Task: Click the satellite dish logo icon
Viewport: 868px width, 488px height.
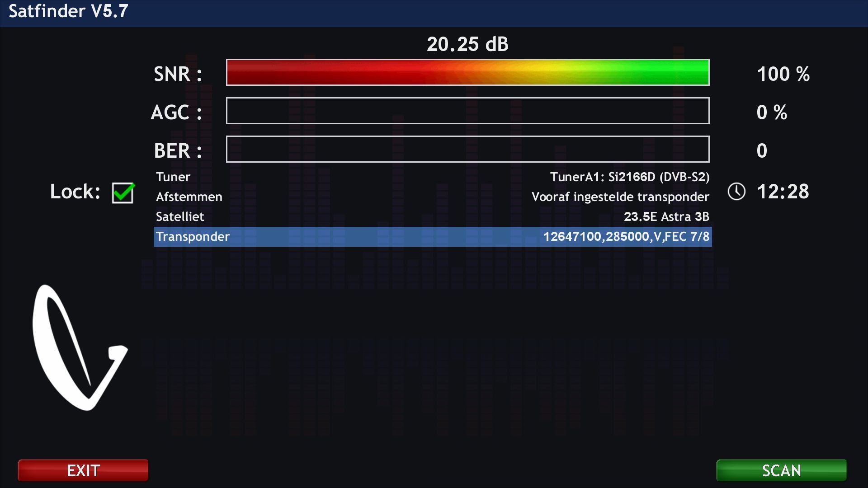Action: click(79, 348)
